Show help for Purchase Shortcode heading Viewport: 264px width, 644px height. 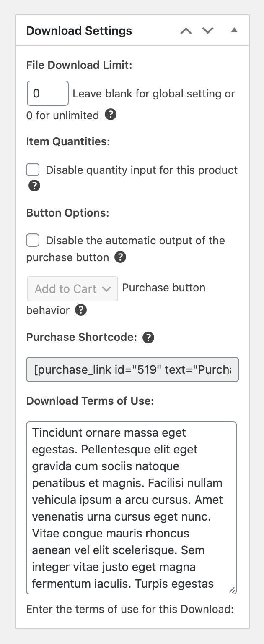click(148, 338)
